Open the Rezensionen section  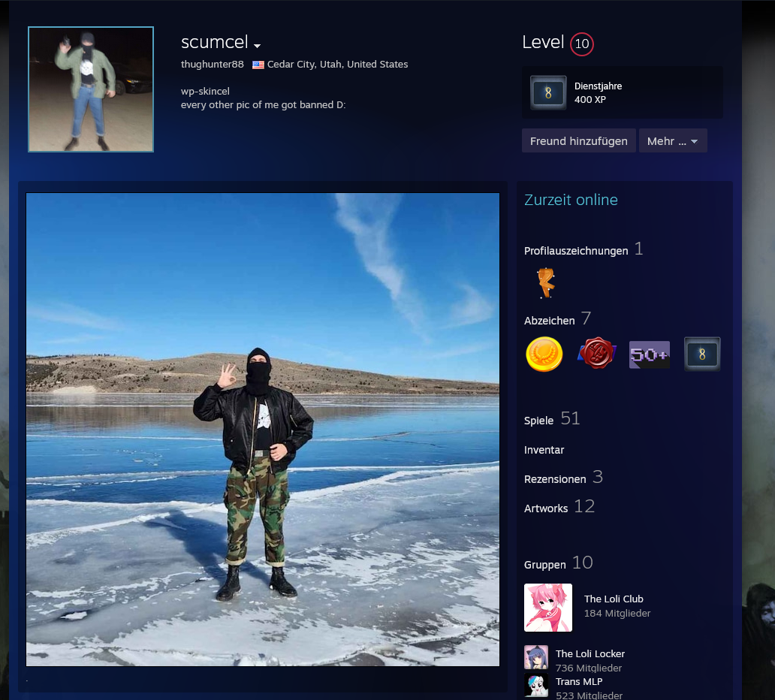(x=554, y=478)
